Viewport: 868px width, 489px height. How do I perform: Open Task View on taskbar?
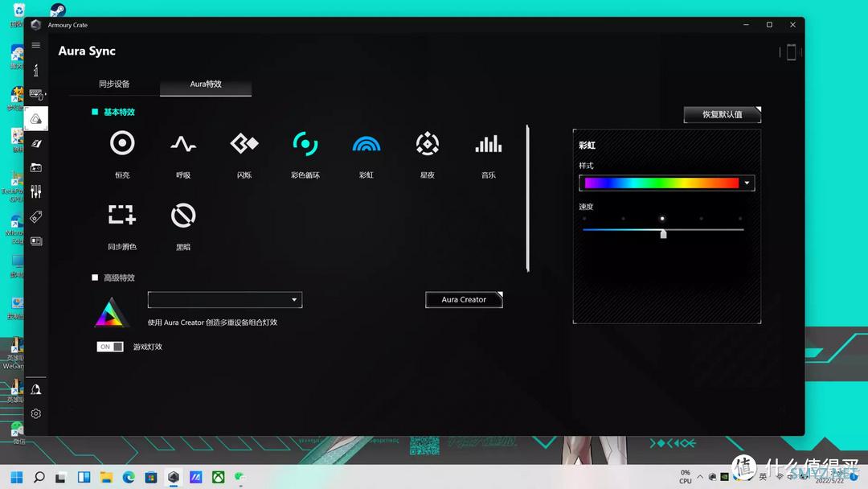(x=60, y=477)
